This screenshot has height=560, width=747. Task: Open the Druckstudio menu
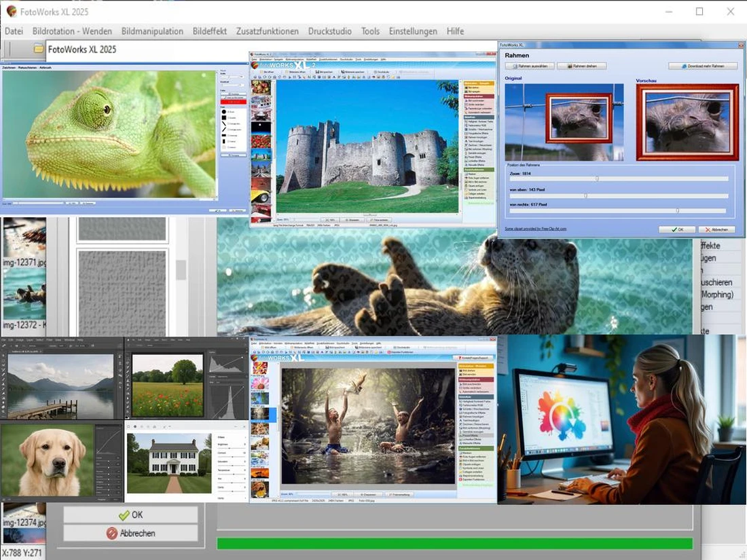click(329, 31)
